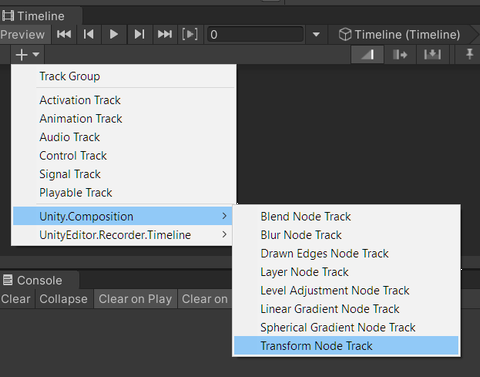Choose Blend Node Track
The height and width of the screenshot is (377, 480).
click(346, 217)
